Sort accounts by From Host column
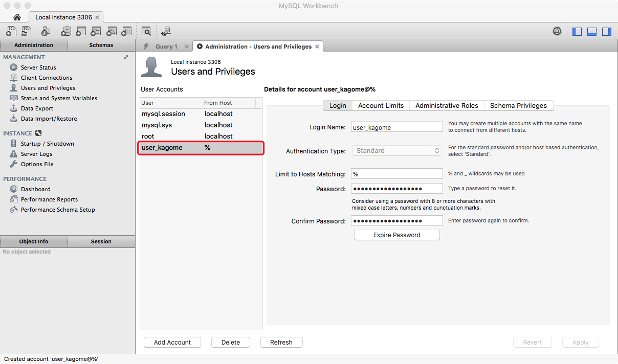Image resolution: width=618 pixels, height=364 pixels. coord(229,103)
